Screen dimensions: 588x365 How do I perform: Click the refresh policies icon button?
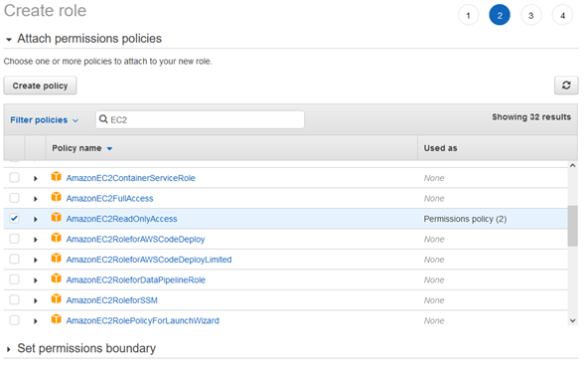[x=566, y=86]
